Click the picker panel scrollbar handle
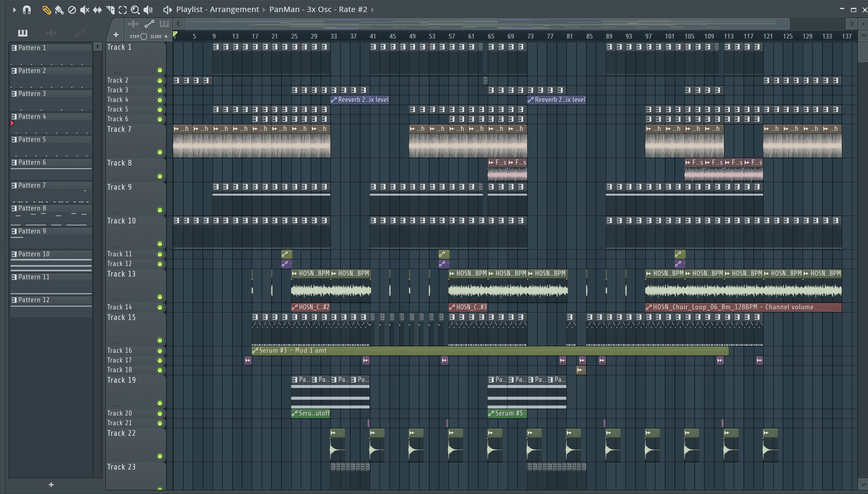This screenshot has width=868, height=494. point(97,46)
